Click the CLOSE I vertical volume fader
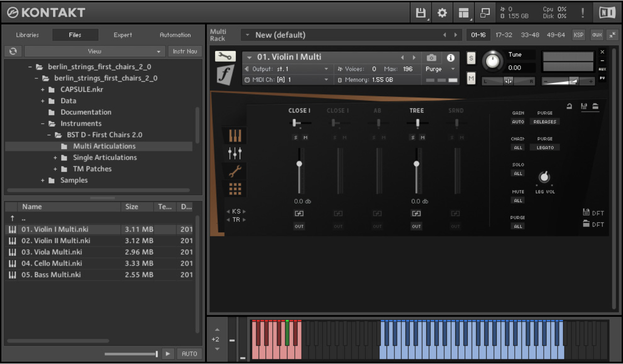The image size is (623, 364). coord(299,171)
